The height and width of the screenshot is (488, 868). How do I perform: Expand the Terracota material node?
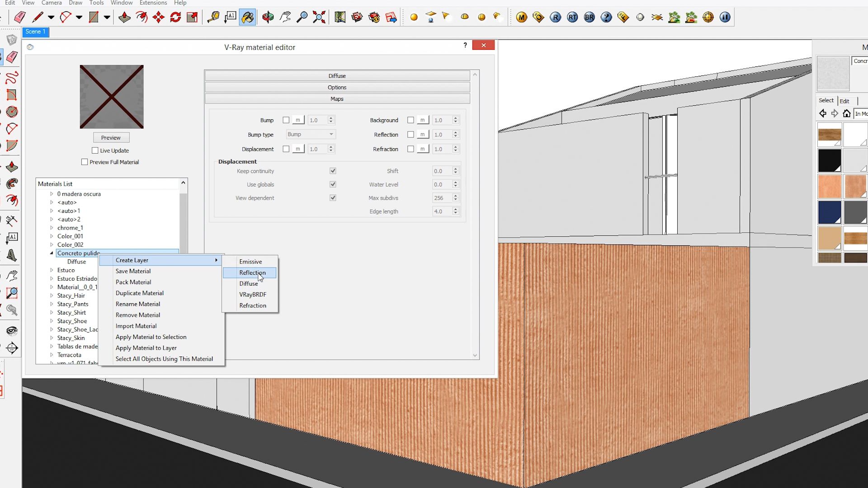click(x=52, y=355)
